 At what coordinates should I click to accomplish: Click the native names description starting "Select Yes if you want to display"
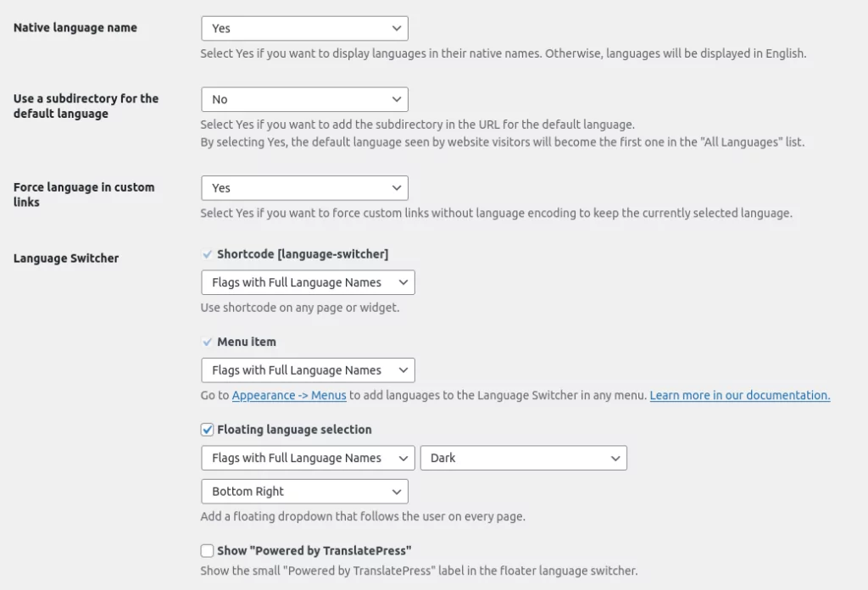pyautogui.click(x=504, y=53)
